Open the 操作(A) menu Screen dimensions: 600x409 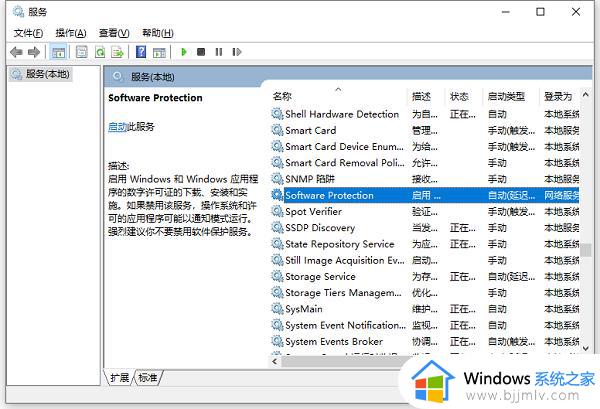(71, 33)
